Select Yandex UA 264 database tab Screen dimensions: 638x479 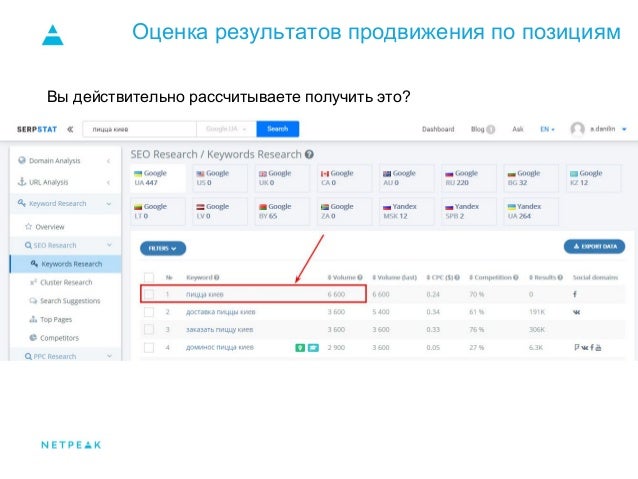point(531,211)
